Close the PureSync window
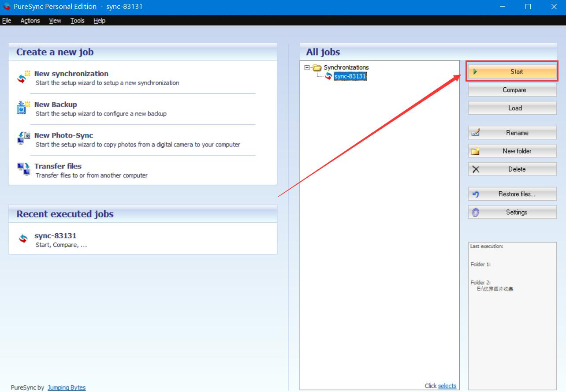This screenshot has height=392, width=566. pyautogui.click(x=554, y=7)
